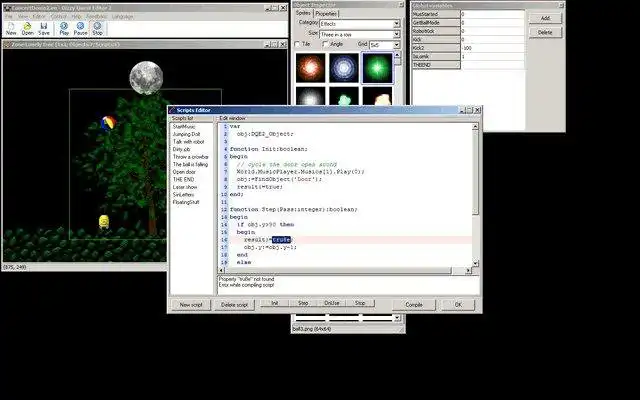
Task: Select the red-orange glow effect sprite
Action: (x=310, y=67)
